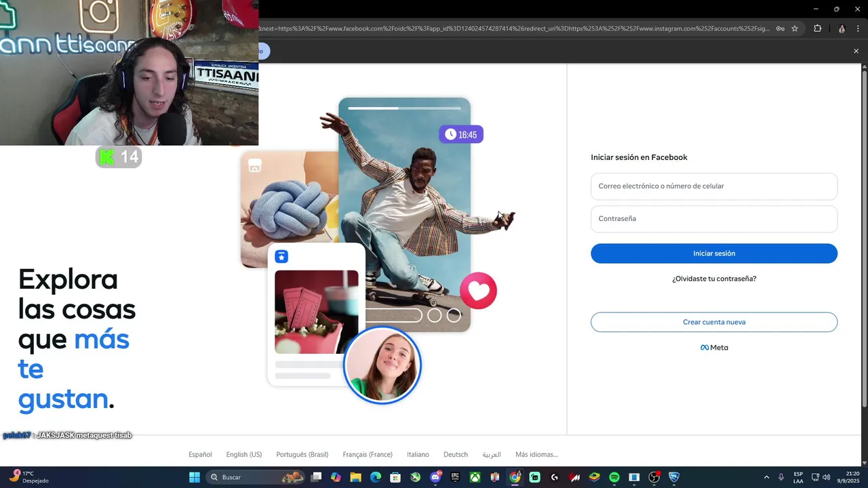Open the 17°C Despejado weather widget
The height and width of the screenshot is (488, 868).
[28, 477]
